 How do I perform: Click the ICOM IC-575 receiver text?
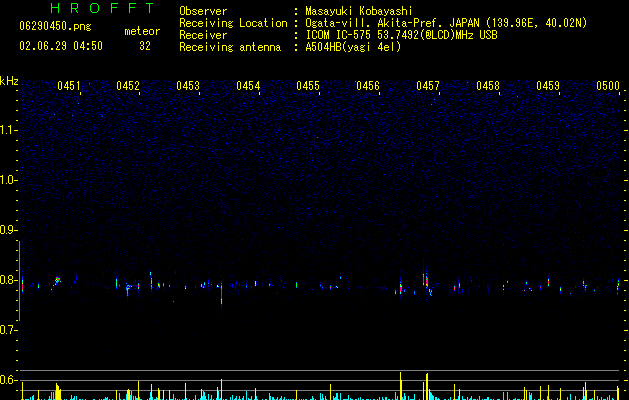[x=401, y=35]
